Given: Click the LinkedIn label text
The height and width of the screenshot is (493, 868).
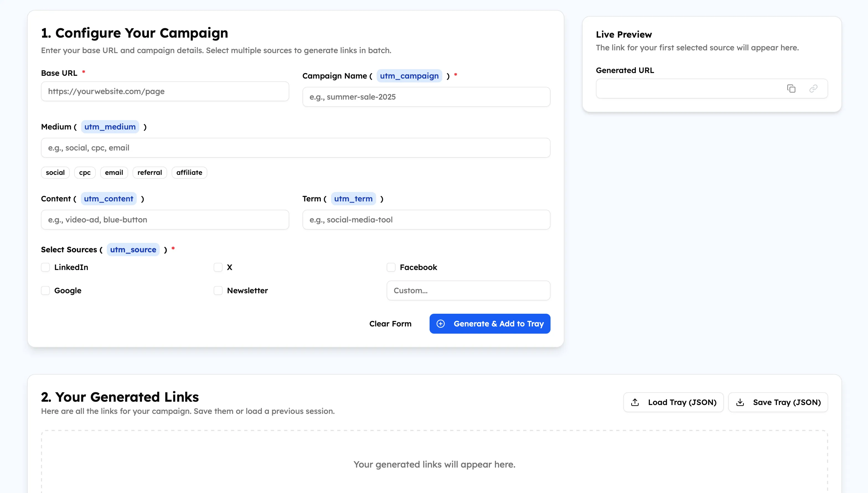Looking at the screenshot, I should point(71,267).
